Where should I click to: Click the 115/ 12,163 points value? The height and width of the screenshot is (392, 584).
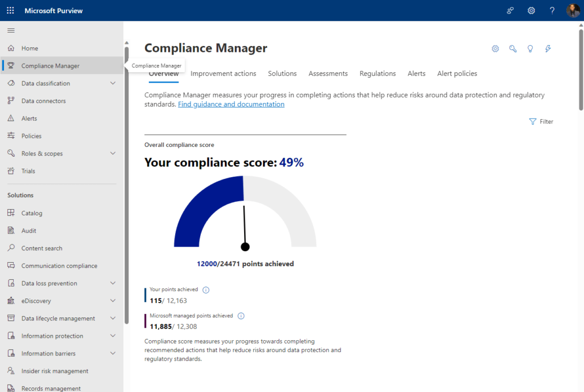click(x=168, y=300)
